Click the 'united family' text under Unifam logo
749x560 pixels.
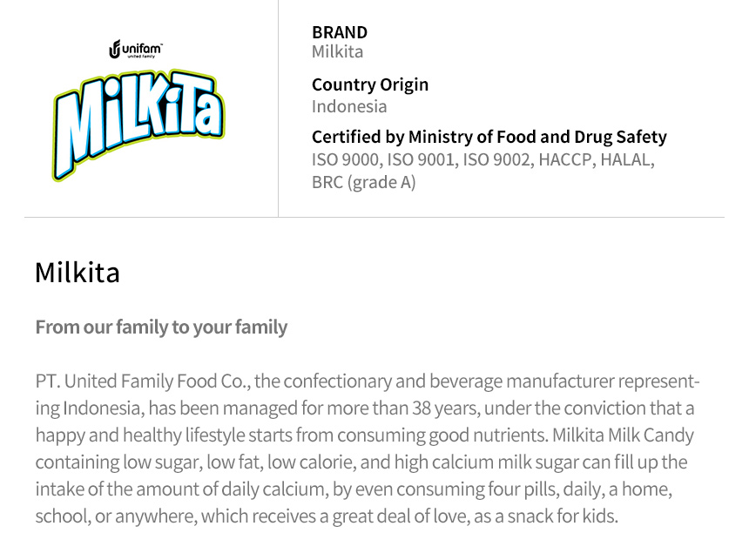click(140, 57)
